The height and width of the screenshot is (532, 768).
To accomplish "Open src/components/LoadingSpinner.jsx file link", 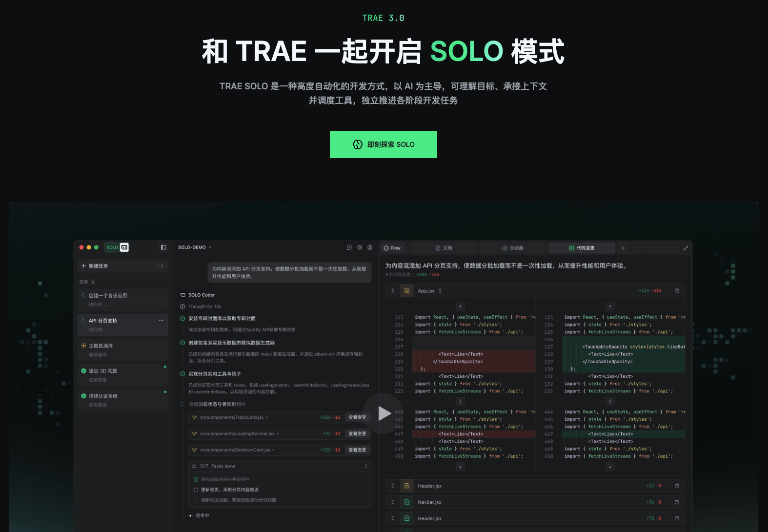I will (239, 433).
